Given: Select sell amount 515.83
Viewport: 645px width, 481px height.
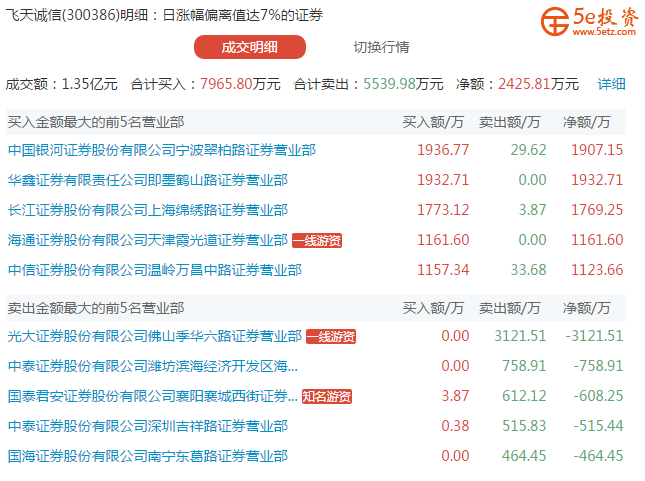Looking at the screenshot, I should [524, 426].
